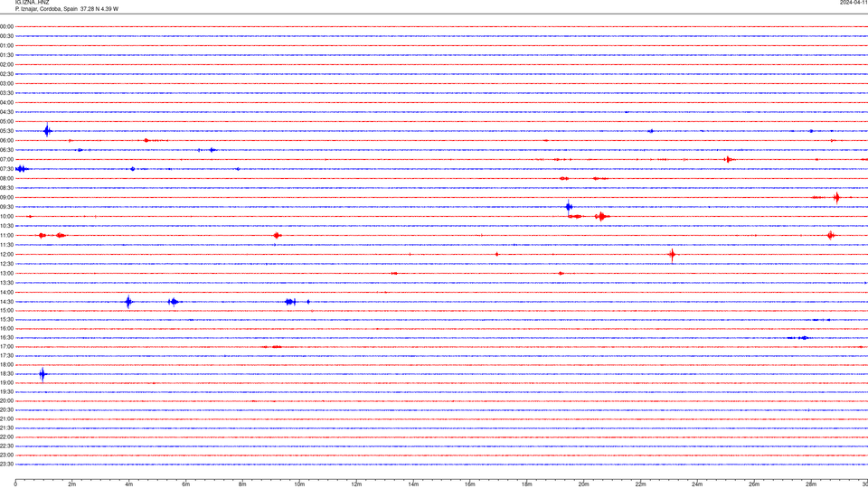
Task: Click the blue seismic burst on the 05:30 trace near 1m
Action: click(x=48, y=130)
